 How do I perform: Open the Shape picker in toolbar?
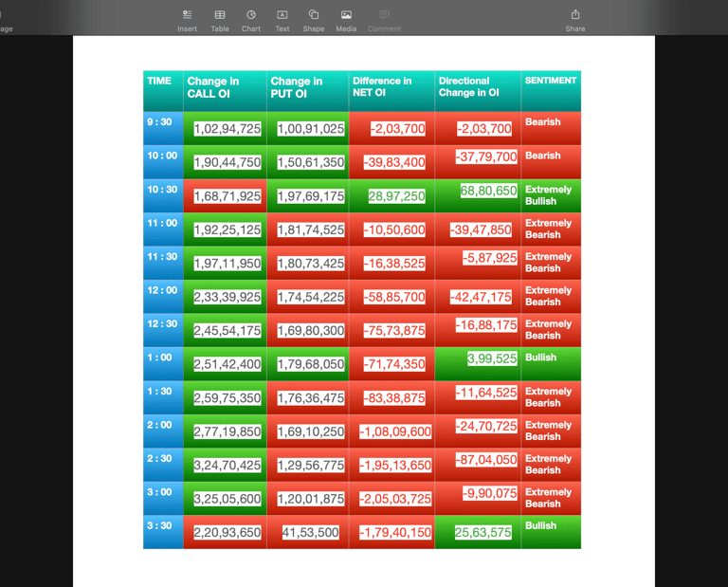314,21
